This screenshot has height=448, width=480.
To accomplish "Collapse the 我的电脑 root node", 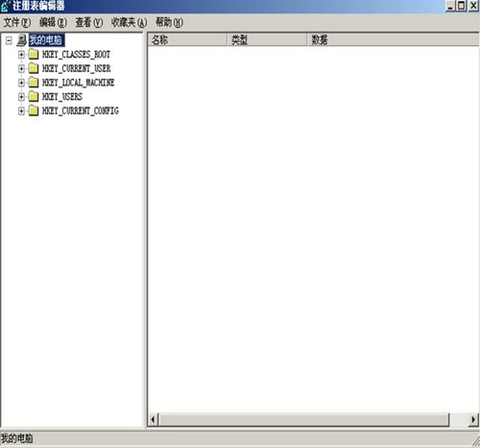I will pos(9,40).
